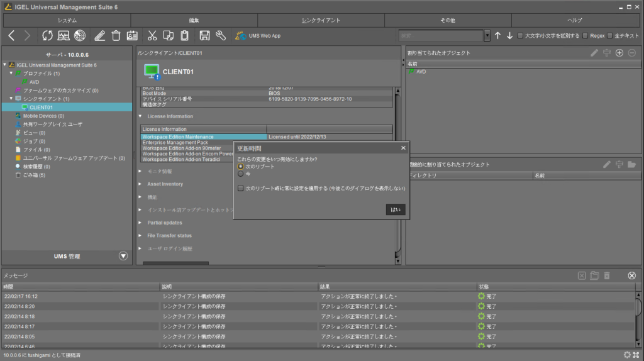Open the search field dropdown arrow
Viewport: 644px width, 361px height.
click(x=487, y=36)
